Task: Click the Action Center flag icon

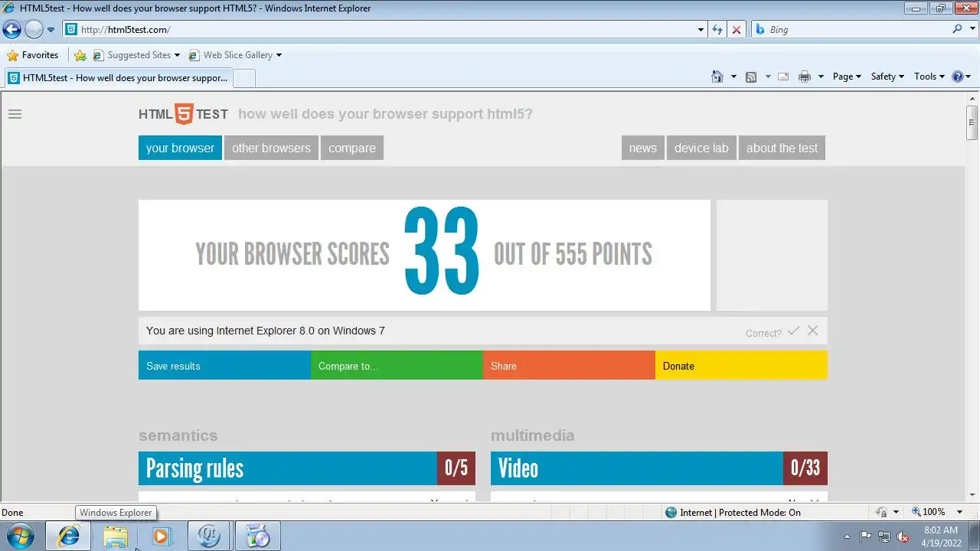Action: pos(866,536)
